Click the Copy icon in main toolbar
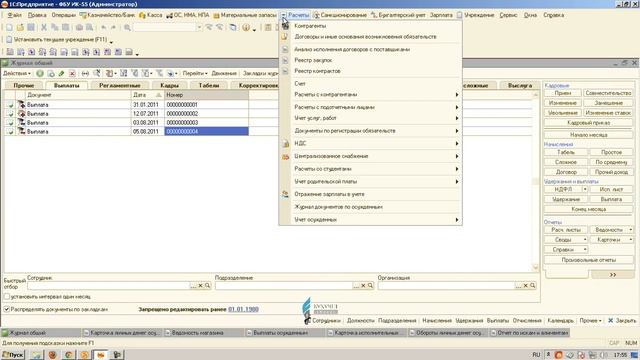Screen dimensions: 640x360 pos(55,27)
